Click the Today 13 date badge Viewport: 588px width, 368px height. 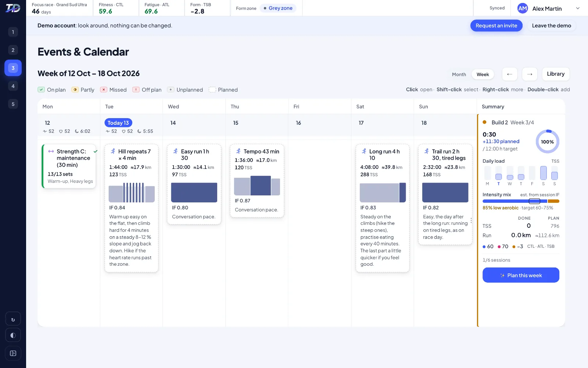click(118, 123)
